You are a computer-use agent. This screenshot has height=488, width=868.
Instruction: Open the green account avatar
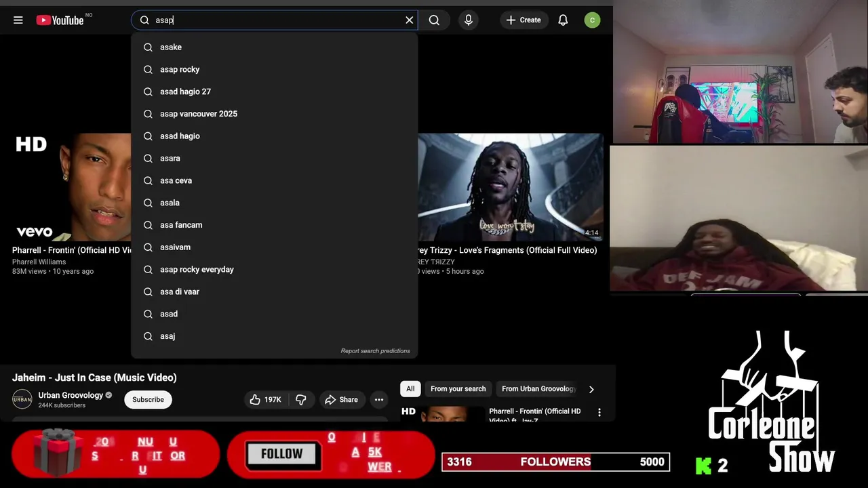(592, 20)
